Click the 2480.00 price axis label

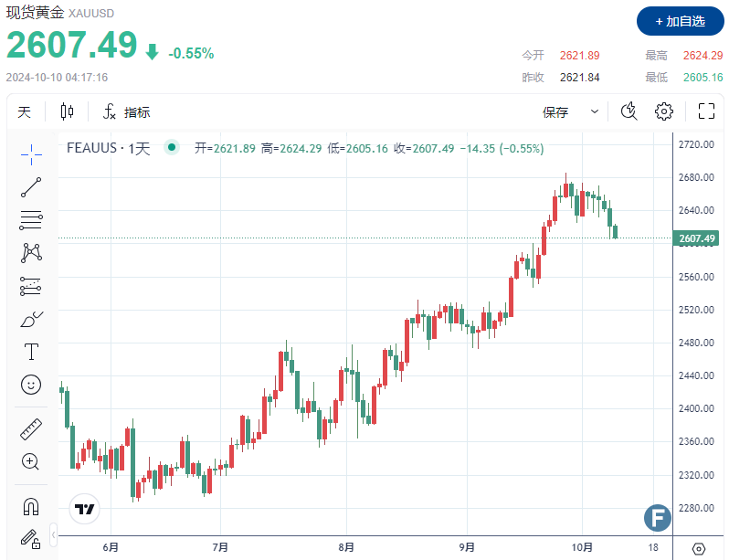pyautogui.click(x=696, y=343)
